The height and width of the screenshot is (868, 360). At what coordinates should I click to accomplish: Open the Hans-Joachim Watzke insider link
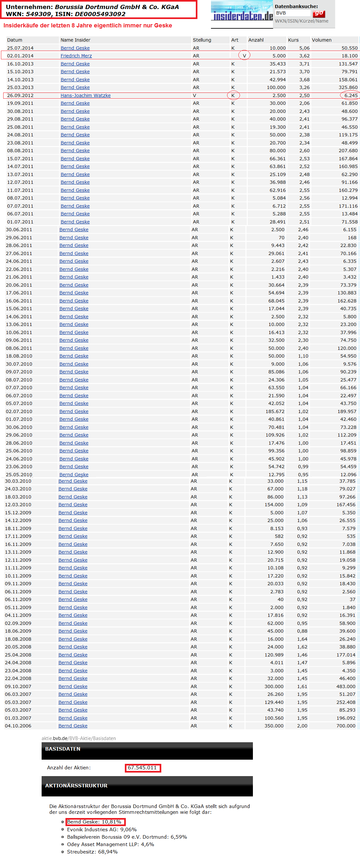click(x=85, y=95)
